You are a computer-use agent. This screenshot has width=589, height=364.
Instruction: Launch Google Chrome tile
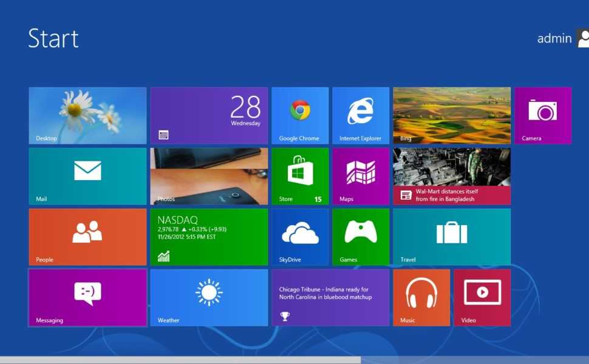coord(300,116)
